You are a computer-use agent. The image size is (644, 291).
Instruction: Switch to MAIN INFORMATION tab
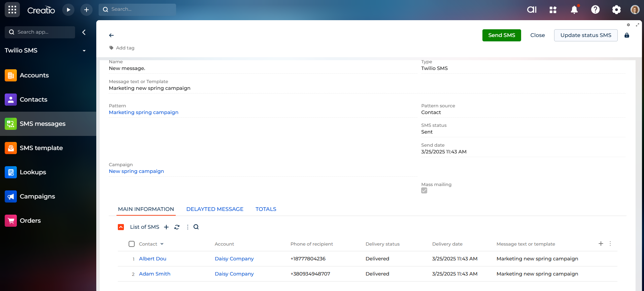(146, 209)
